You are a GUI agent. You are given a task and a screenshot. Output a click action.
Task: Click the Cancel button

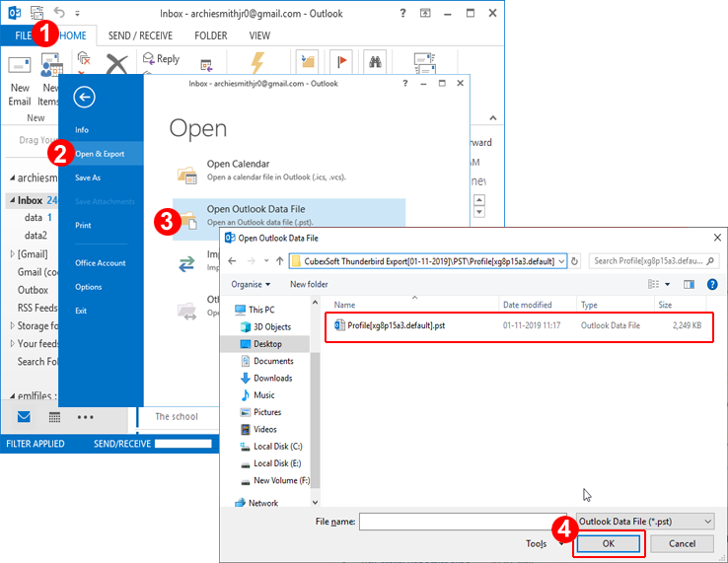click(682, 543)
